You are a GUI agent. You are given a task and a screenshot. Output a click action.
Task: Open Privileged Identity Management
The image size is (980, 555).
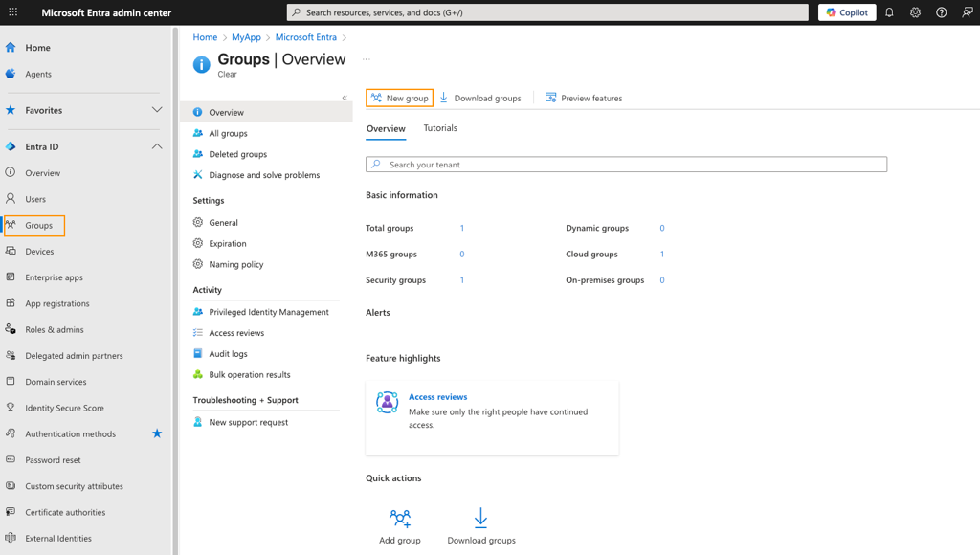[269, 312]
